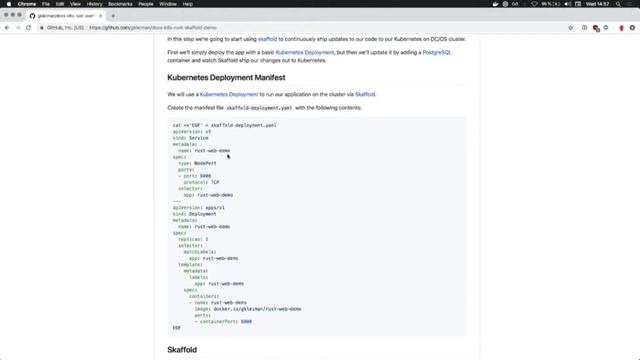The image size is (640, 360).
Task: Click the docker.io image code line
Action: [x=248, y=309]
